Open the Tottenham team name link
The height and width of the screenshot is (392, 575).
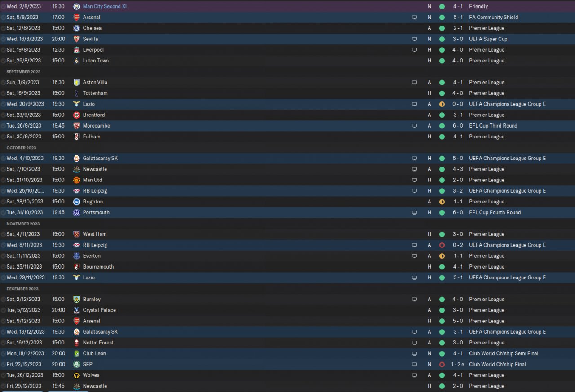click(x=95, y=93)
